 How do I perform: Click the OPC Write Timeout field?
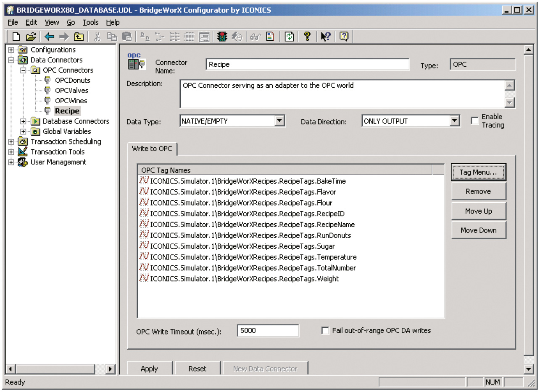pos(268,330)
